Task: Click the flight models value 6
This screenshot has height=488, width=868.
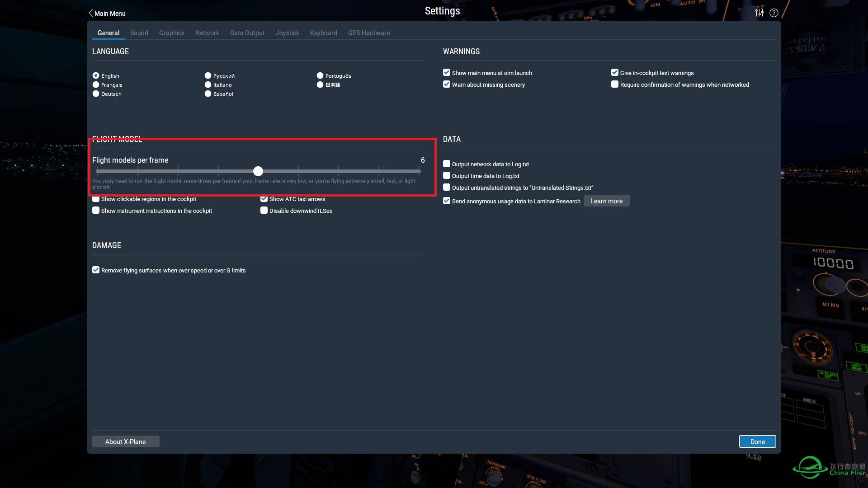Action: tap(423, 160)
